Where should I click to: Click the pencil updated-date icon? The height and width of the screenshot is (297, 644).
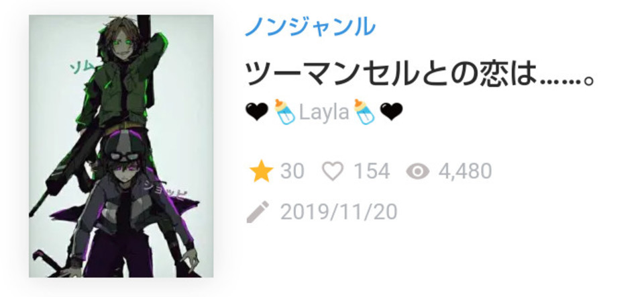tap(258, 212)
